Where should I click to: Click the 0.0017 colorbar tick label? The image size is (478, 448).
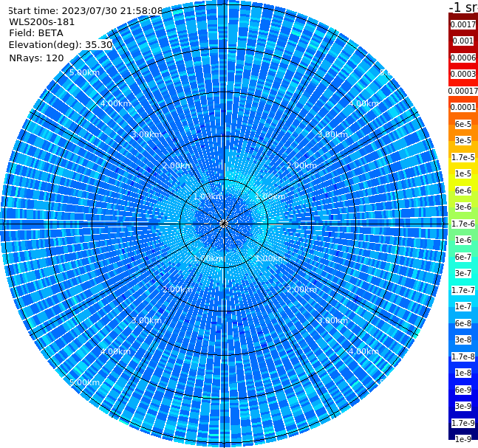tap(463, 24)
